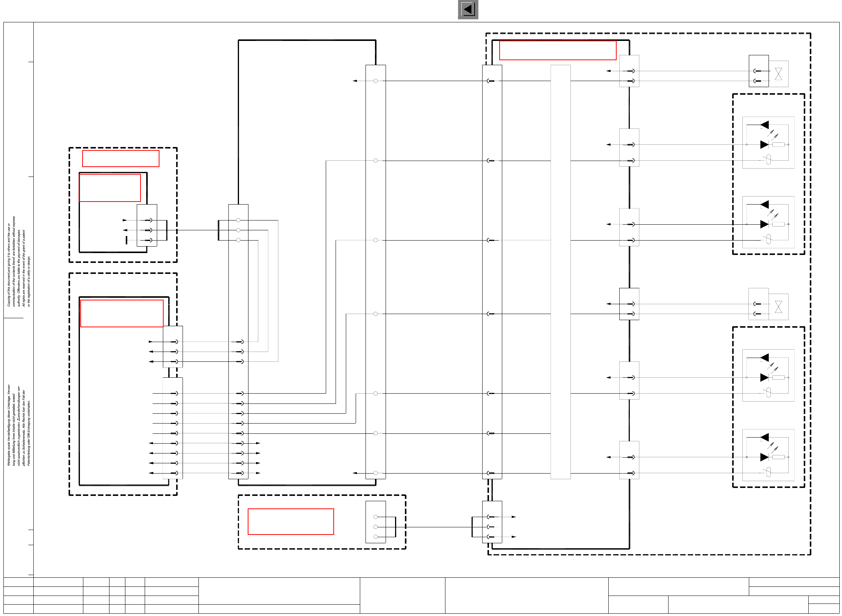Open red link box in bottom center block
Screen dimensions: 842x616
pyautogui.click(x=291, y=522)
